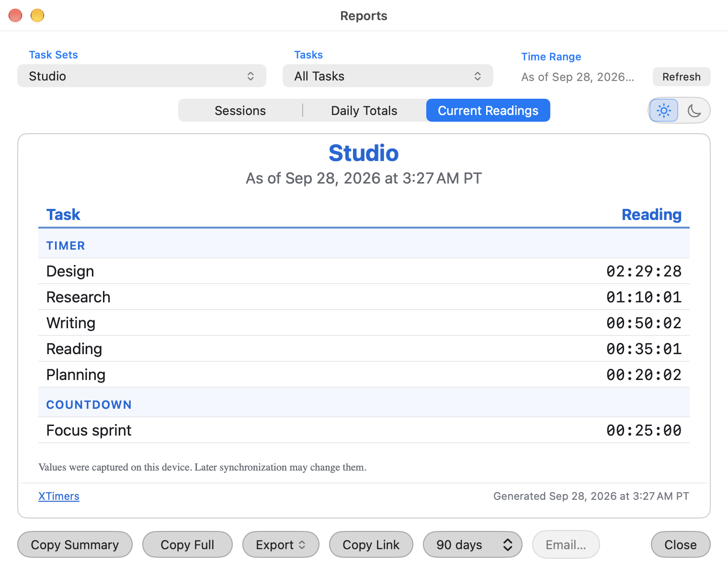Screen dimensions: 728x576
Task: Click the 00:25:00 countdown value
Action: [x=644, y=430]
